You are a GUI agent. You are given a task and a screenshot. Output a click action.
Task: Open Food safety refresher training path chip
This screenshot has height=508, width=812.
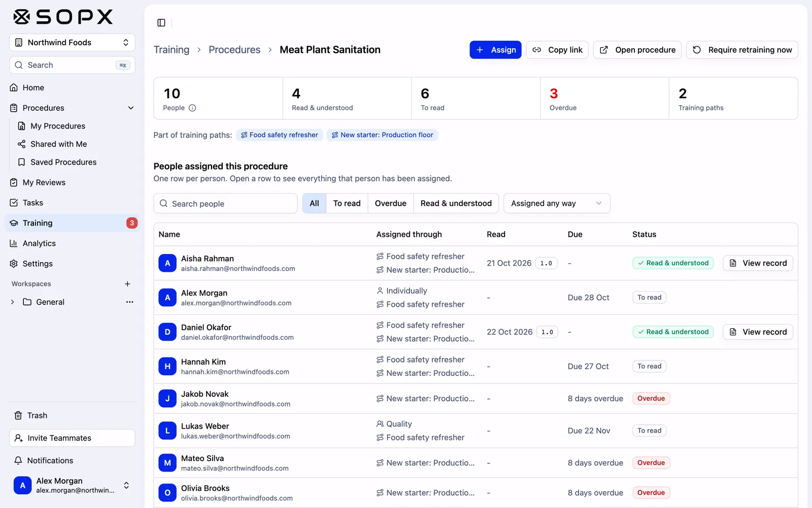pyautogui.click(x=280, y=135)
